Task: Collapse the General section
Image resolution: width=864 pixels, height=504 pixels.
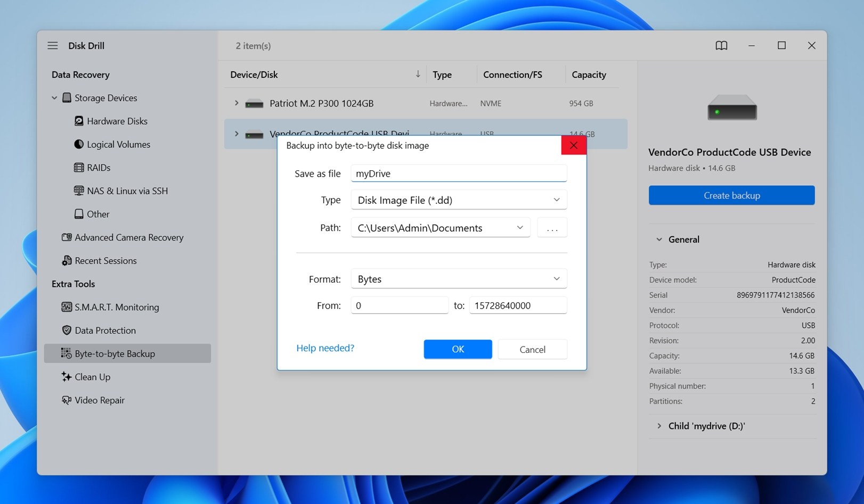Action: pos(659,239)
